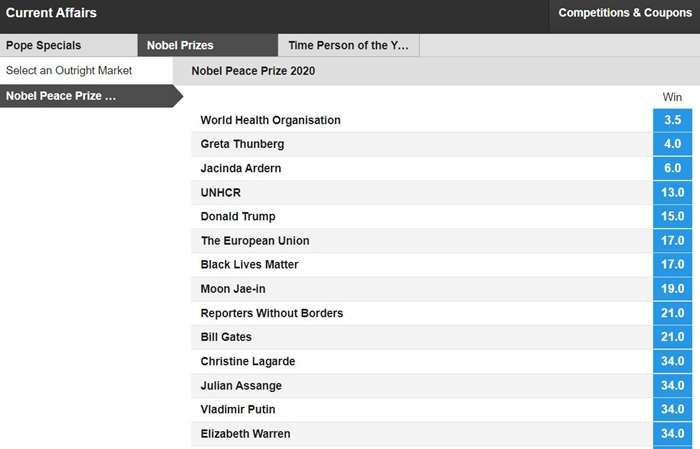Click the Donald Trump 15.0 odds button
Viewport: 700px width, 449px height.
[x=672, y=216]
